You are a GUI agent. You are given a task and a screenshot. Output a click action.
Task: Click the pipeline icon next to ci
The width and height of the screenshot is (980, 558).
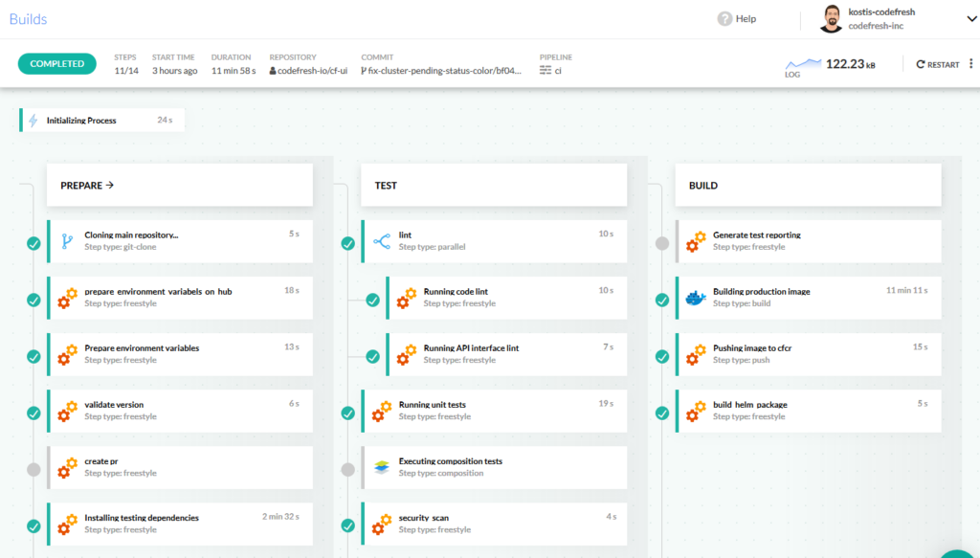[544, 69]
